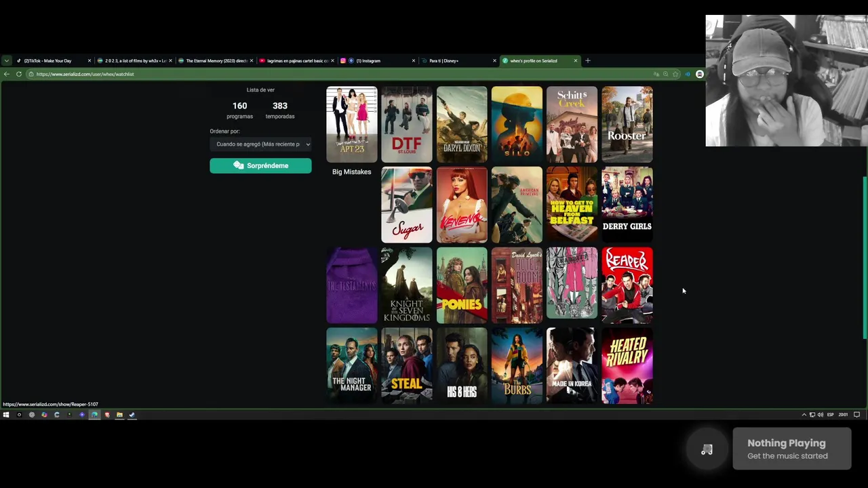Image resolution: width=868 pixels, height=488 pixels.
Task: Open Steam from the taskbar
Action: tap(132, 415)
